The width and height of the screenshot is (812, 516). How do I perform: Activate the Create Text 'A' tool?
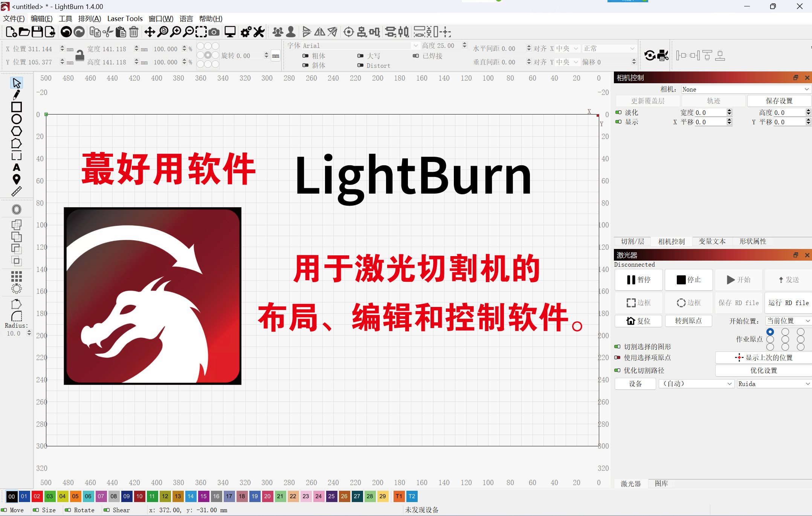17,167
